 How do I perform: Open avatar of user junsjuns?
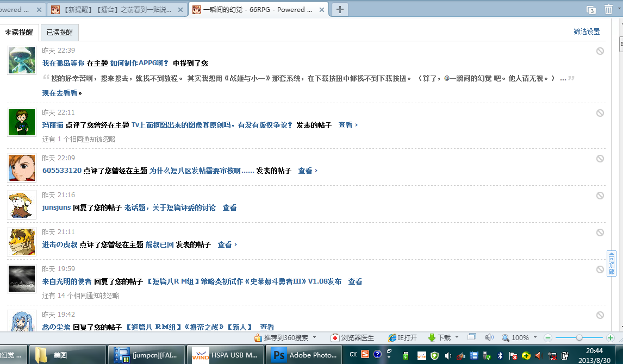(22, 205)
